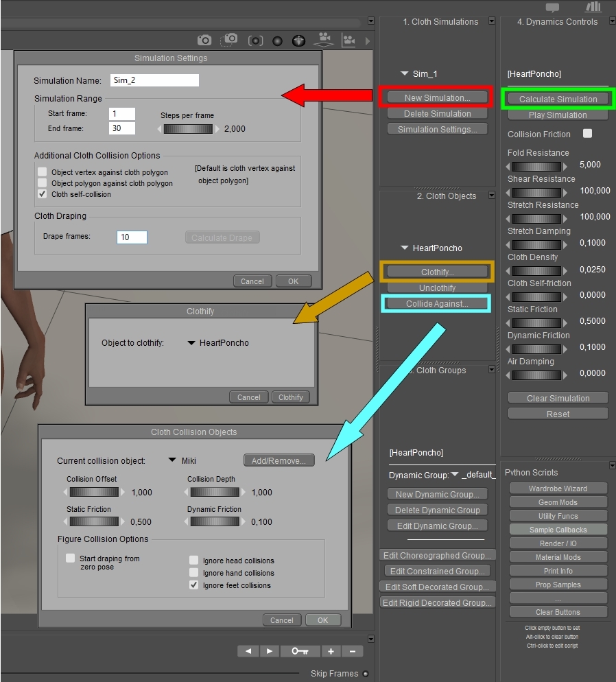
Task: Click the right arrow after preview icons
Action: tap(368, 41)
